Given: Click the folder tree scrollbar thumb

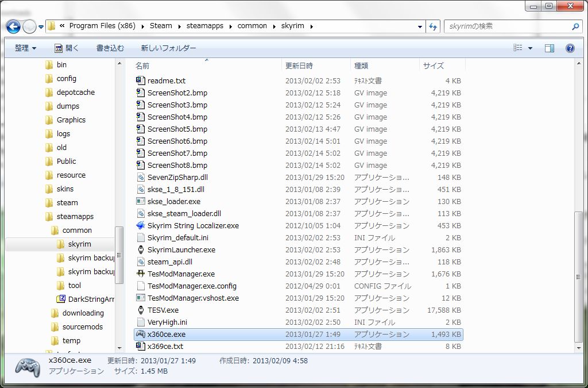Looking at the screenshot, I should [119, 255].
